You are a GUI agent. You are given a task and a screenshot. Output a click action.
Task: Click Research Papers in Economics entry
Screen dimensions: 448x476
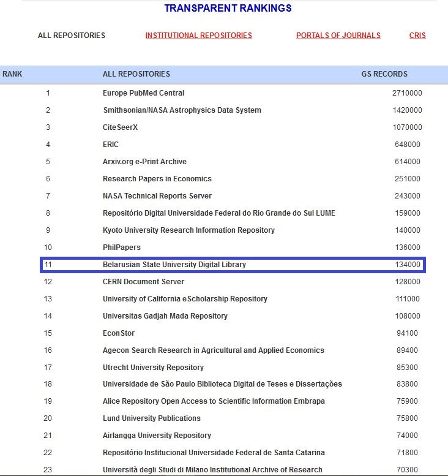coord(157,179)
